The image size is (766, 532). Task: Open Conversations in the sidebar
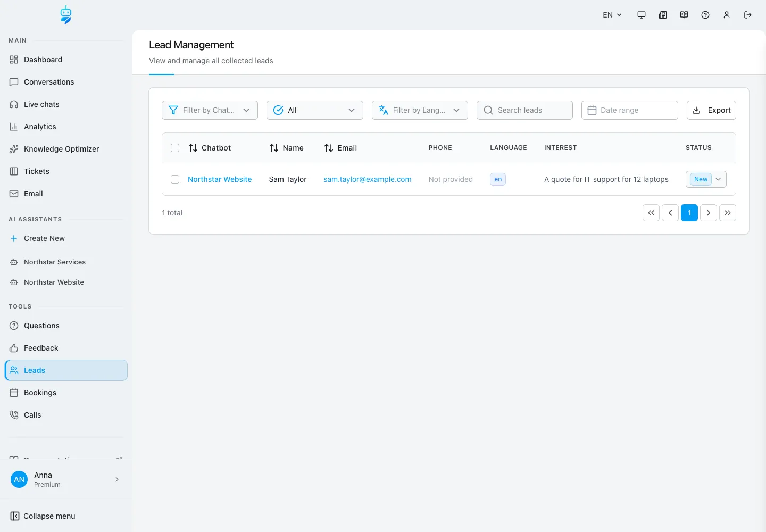(66, 82)
